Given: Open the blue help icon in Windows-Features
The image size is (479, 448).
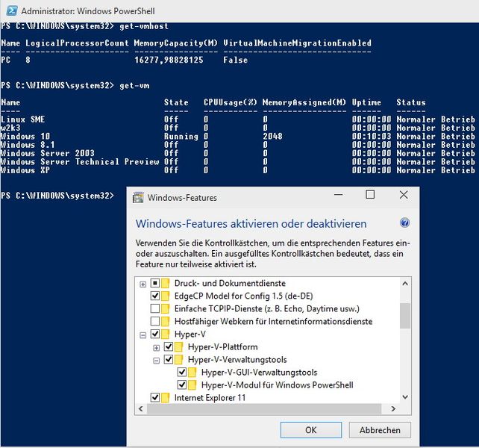Looking at the screenshot, I should coord(404,223).
